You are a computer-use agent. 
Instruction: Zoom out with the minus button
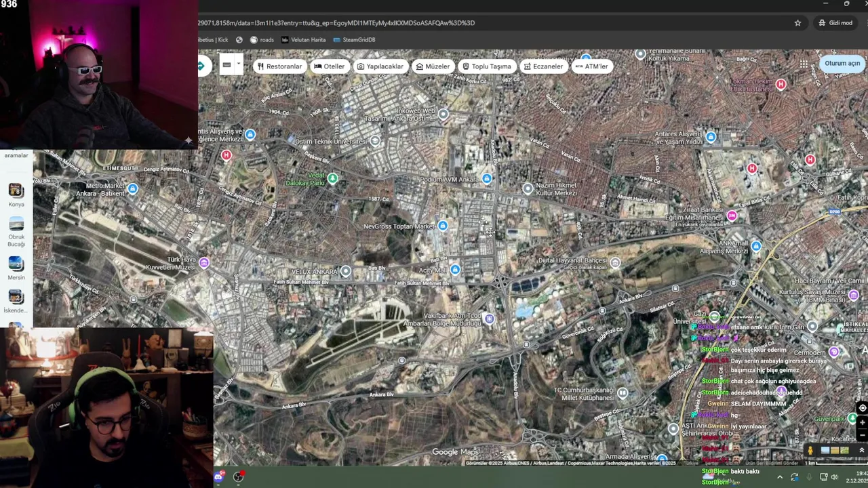(862, 434)
